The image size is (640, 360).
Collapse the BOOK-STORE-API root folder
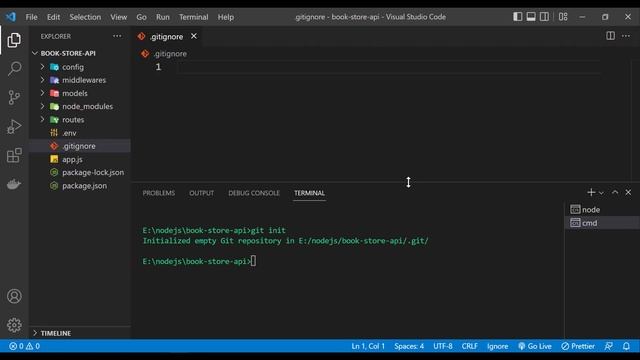tap(80, 53)
